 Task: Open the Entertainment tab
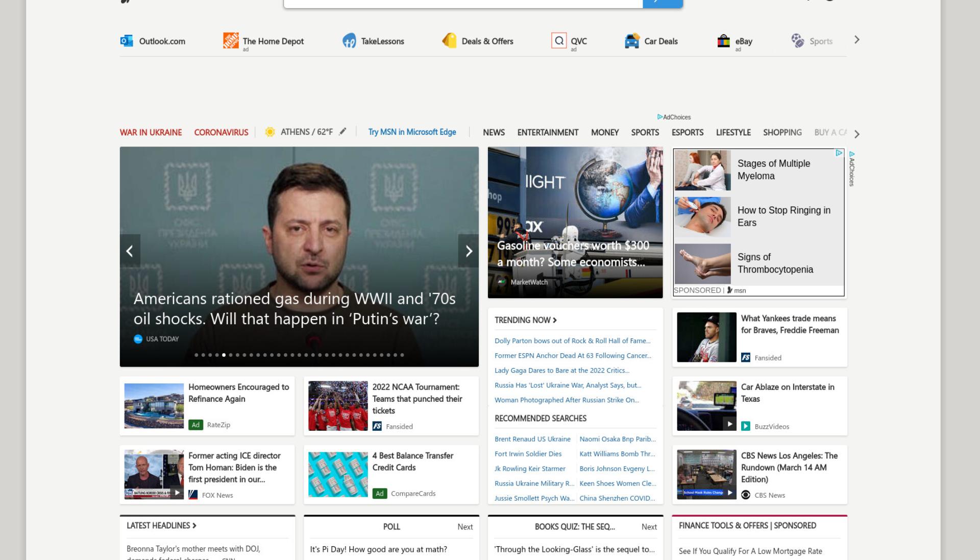tap(548, 132)
